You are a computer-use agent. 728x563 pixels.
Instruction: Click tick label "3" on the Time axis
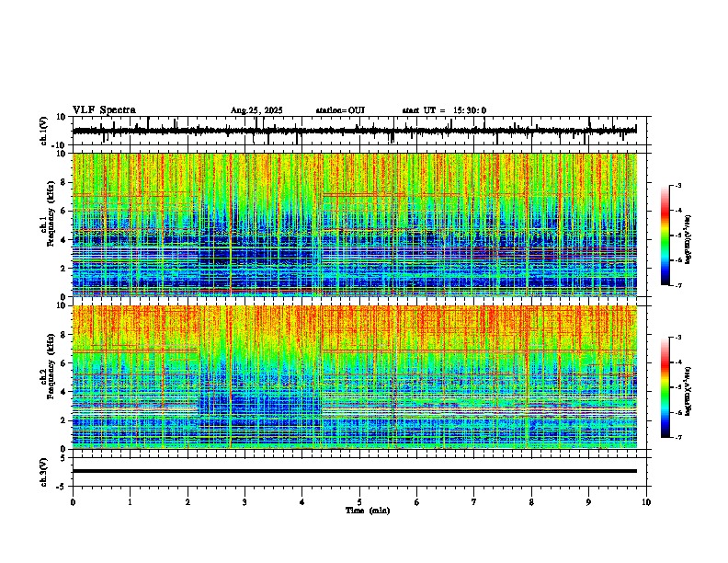(x=245, y=502)
